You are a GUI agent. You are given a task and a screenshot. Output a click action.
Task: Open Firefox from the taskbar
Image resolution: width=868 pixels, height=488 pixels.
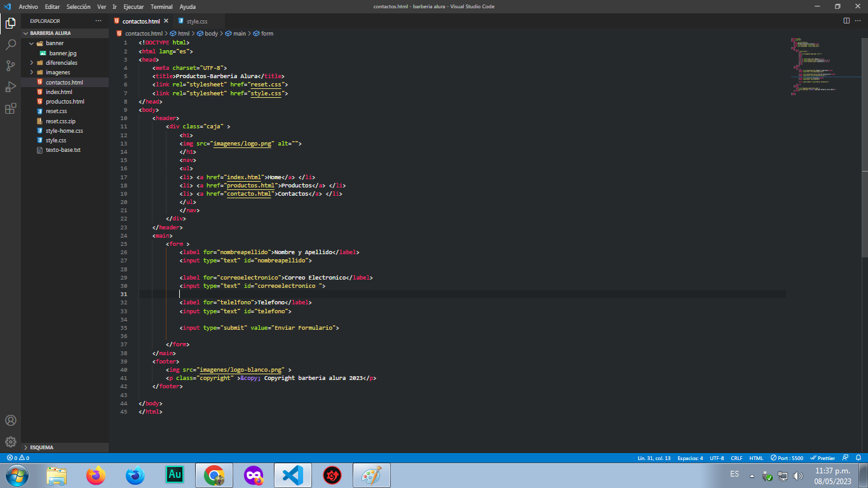point(96,475)
